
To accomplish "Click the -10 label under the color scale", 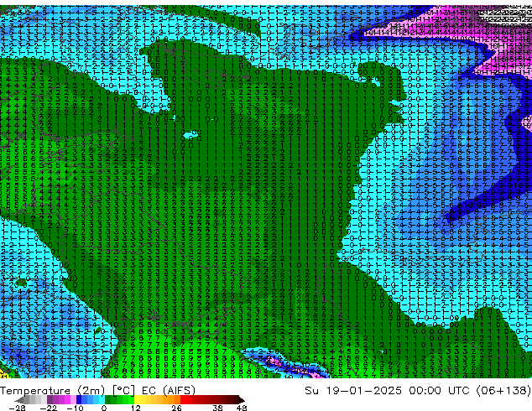I will (76, 408).
